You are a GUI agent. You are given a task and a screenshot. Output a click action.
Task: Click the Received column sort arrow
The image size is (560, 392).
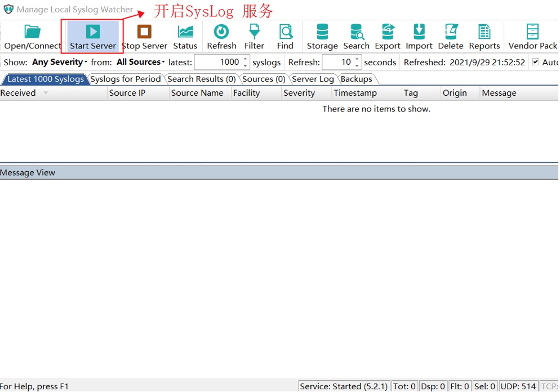pyautogui.click(x=46, y=93)
